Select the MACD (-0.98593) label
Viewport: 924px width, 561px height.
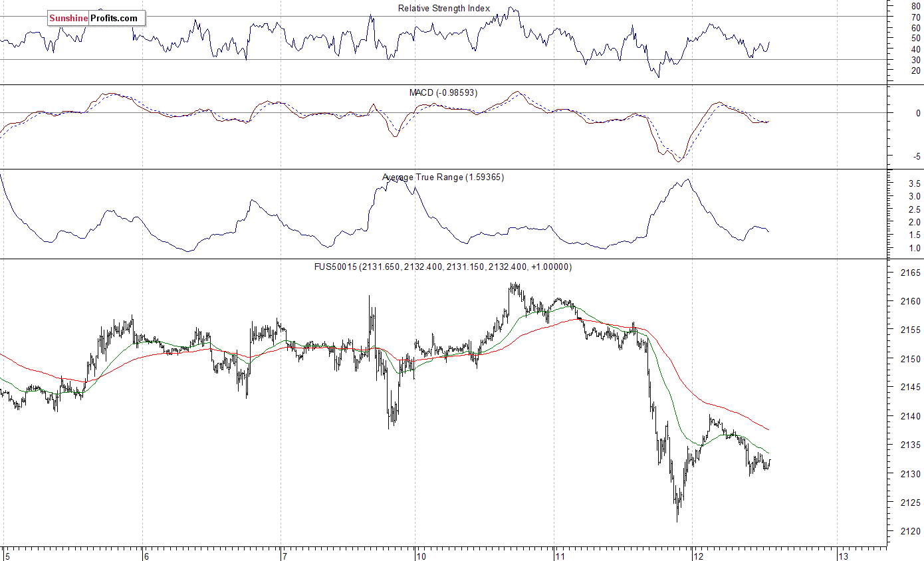pyautogui.click(x=443, y=92)
